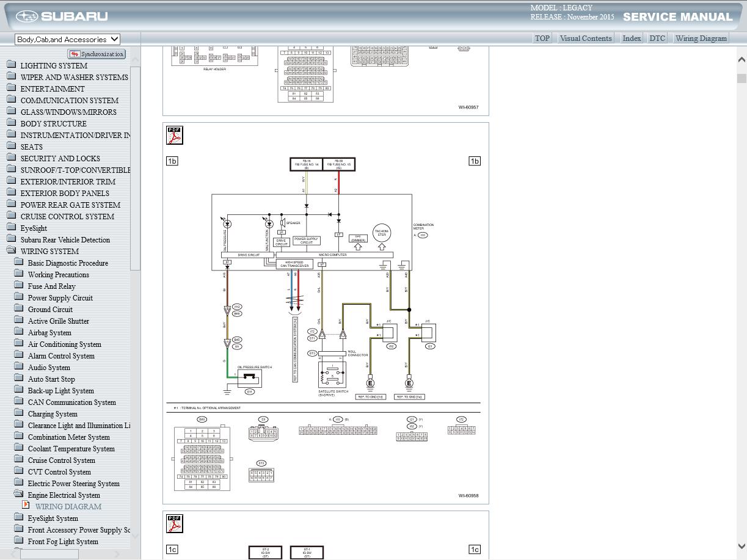Select Cruise Control System wiring item
747x560 pixels.
62,460
